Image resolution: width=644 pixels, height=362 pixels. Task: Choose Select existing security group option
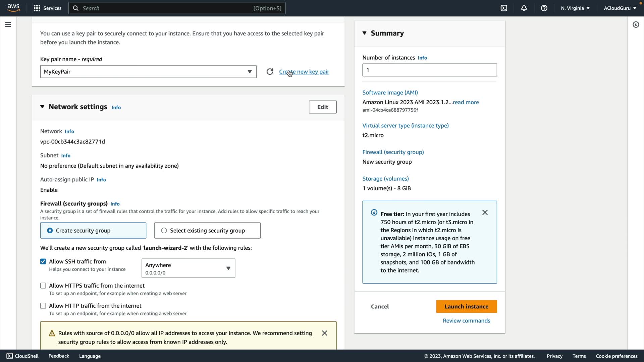tap(164, 231)
